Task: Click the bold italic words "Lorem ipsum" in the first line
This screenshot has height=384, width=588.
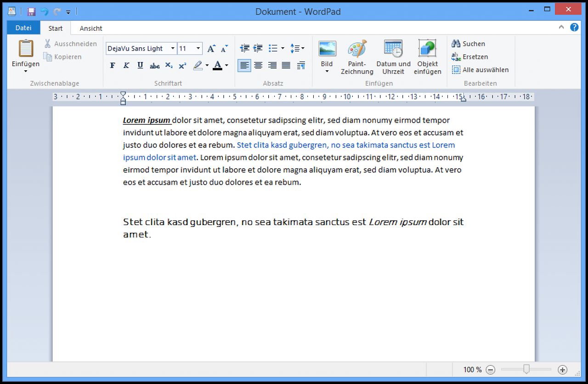Action: [147, 120]
